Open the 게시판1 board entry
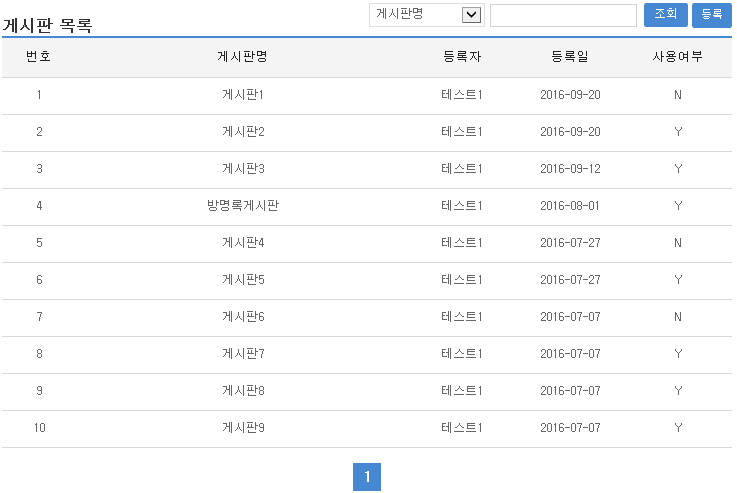 242,95
